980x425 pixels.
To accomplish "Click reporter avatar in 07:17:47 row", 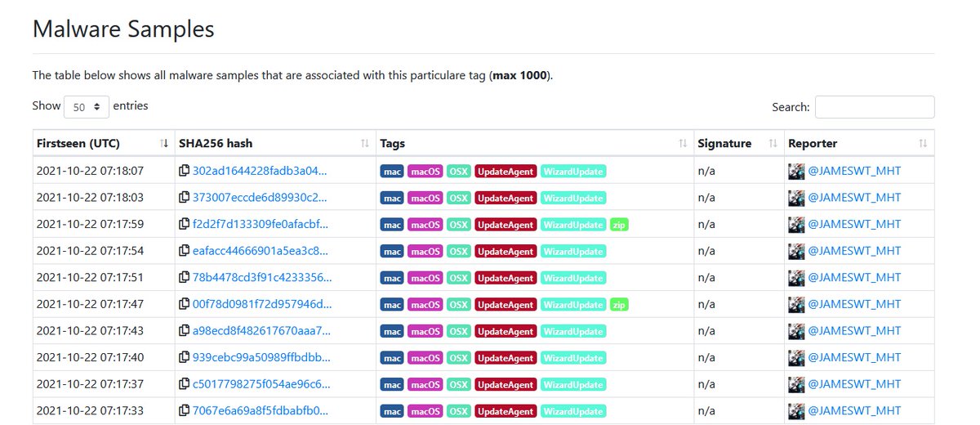I will 796,304.
